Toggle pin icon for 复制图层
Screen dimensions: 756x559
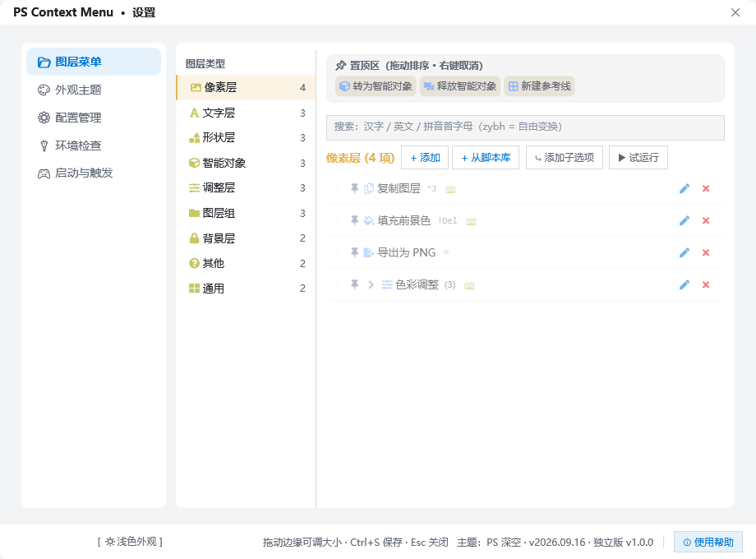pos(354,188)
